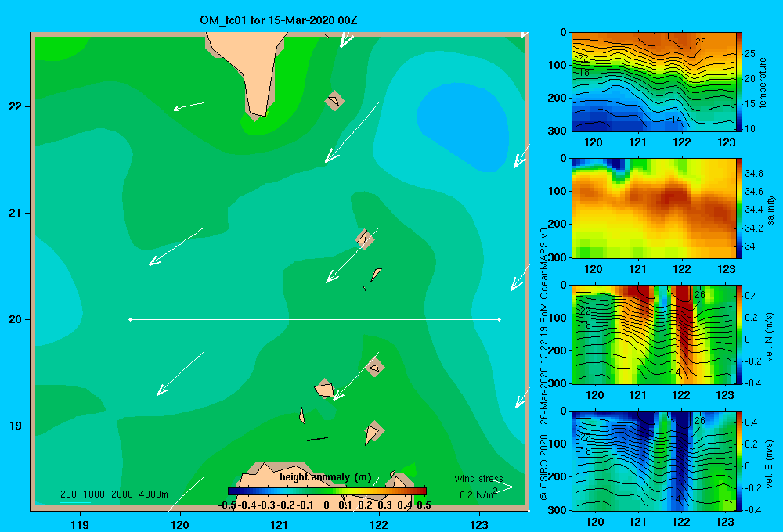Click the '200 1000 2000 4000m' depth contour legend

pos(114,494)
